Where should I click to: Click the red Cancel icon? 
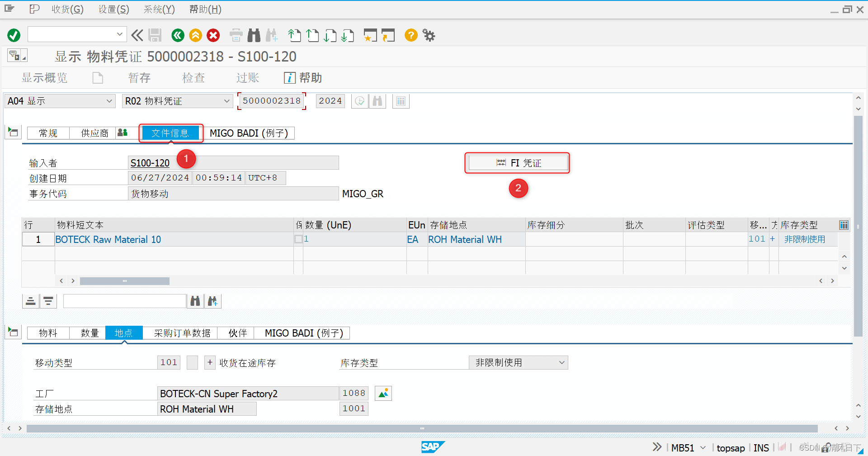click(213, 35)
